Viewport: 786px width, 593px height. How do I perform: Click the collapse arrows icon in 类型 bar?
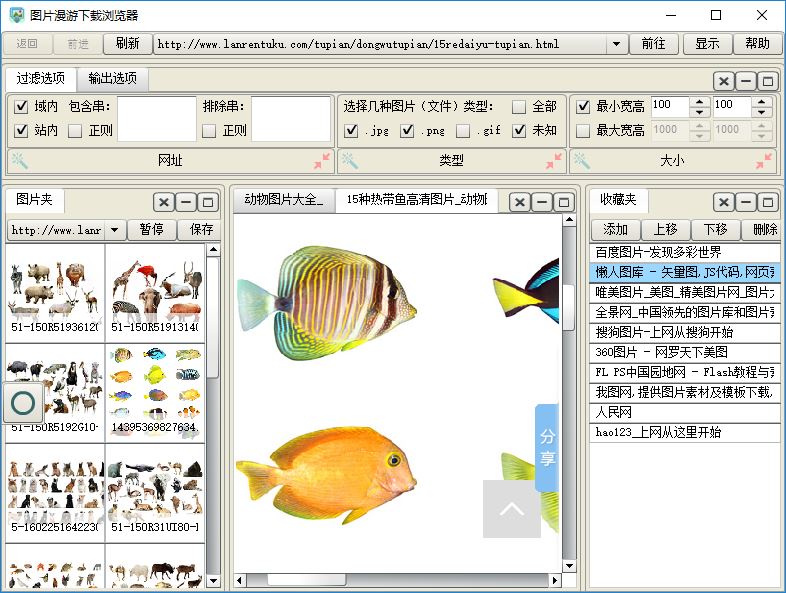(553, 161)
